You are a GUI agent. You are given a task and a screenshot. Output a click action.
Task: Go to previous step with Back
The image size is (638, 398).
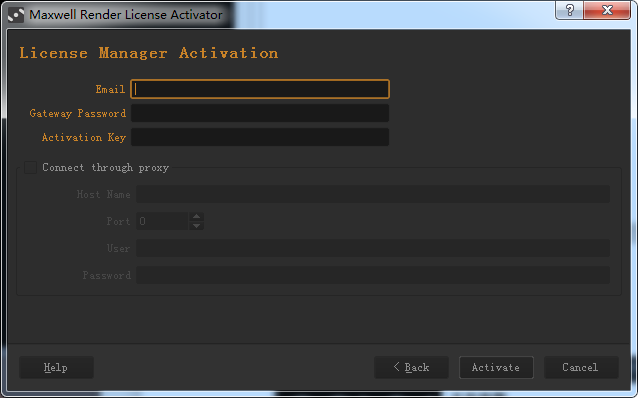411,367
